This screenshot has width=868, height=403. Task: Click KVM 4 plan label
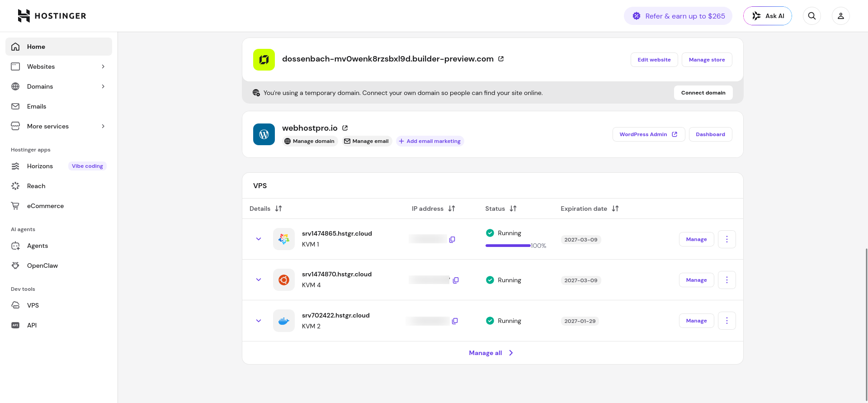(311, 285)
